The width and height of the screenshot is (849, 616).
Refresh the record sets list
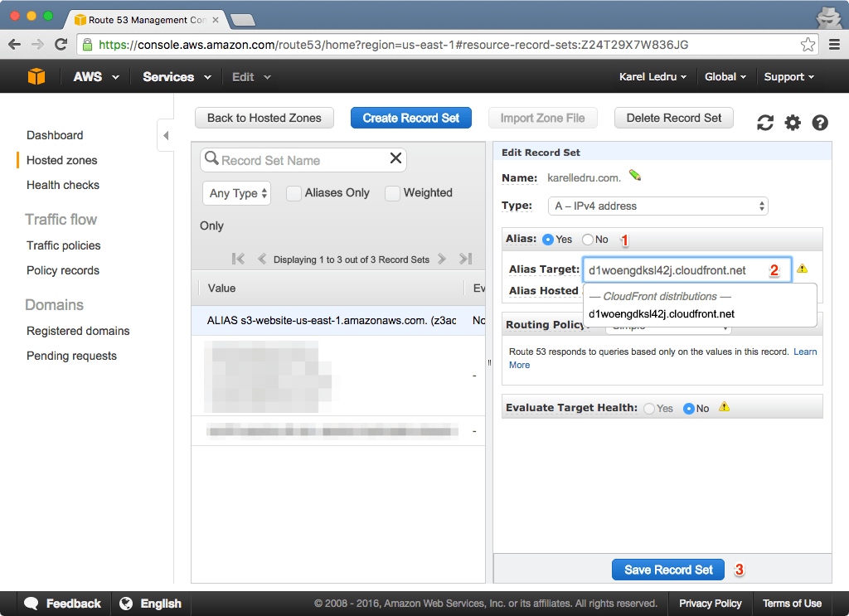pos(764,122)
